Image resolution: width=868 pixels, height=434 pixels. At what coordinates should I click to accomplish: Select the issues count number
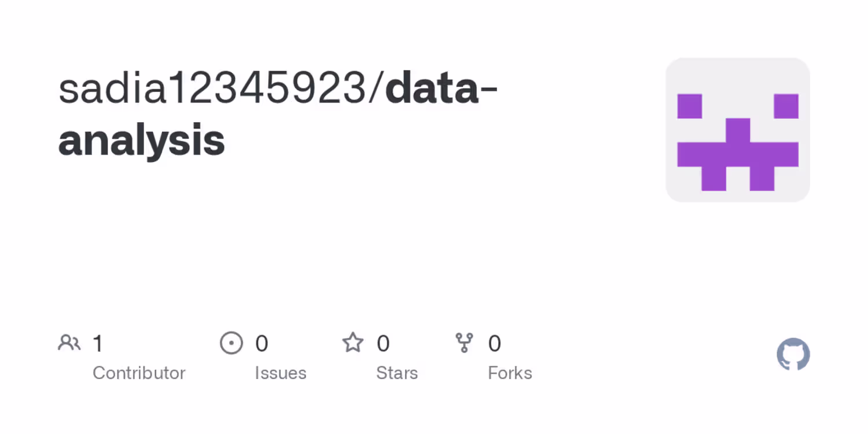tap(262, 344)
